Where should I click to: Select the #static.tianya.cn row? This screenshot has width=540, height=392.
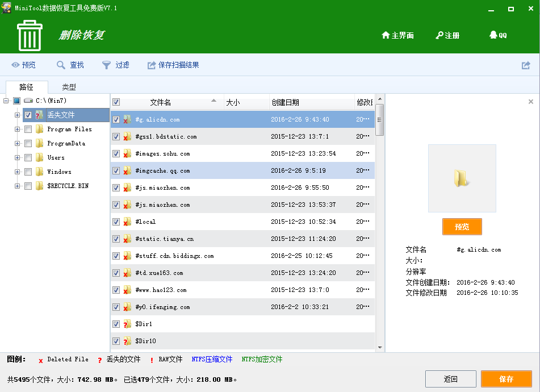point(243,239)
